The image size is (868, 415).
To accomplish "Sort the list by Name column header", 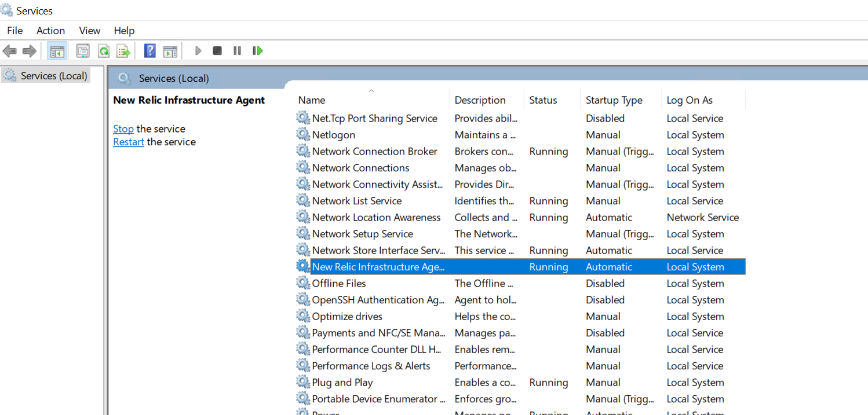I will (x=312, y=100).
